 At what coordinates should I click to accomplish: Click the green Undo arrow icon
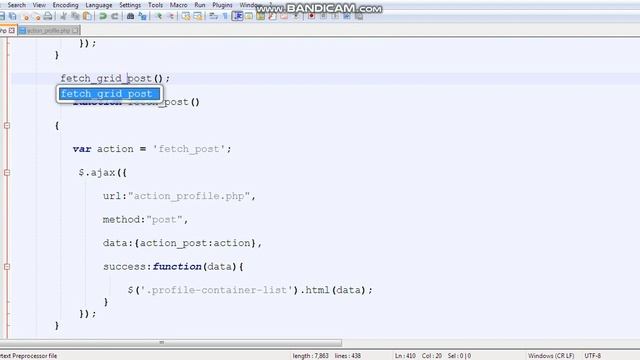(x=103, y=16)
